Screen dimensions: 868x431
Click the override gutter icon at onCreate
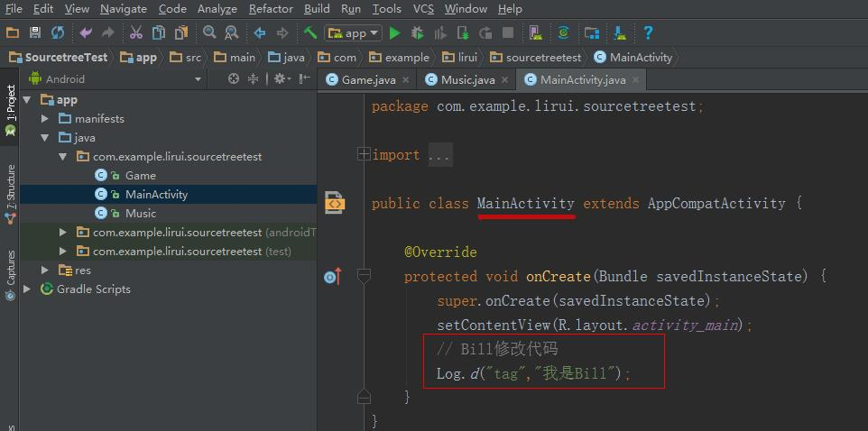333,276
